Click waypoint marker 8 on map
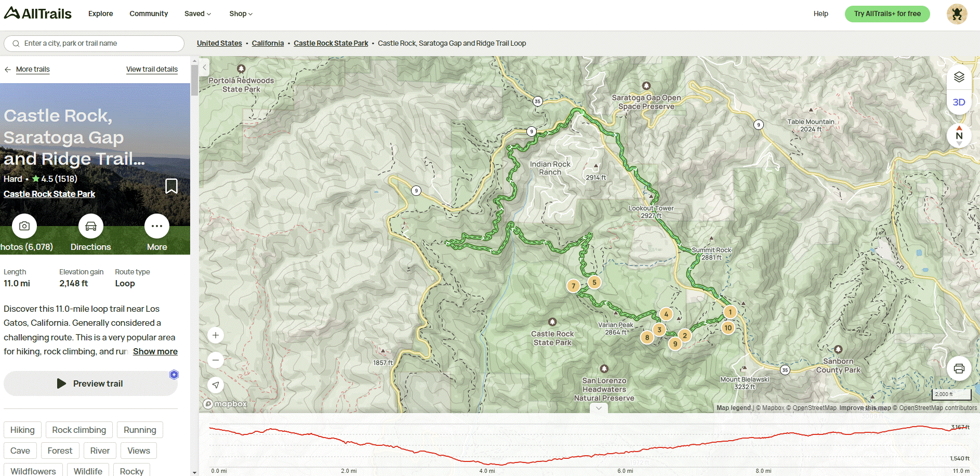Image resolution: width=980 pixels, height=476 pixels. tap(647, 337)
